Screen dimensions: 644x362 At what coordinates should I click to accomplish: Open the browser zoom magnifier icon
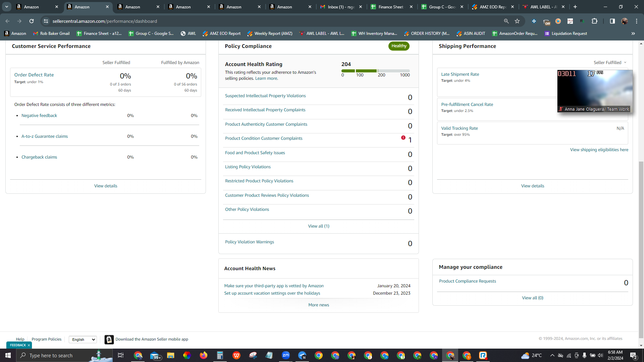[x=506, y=21]
